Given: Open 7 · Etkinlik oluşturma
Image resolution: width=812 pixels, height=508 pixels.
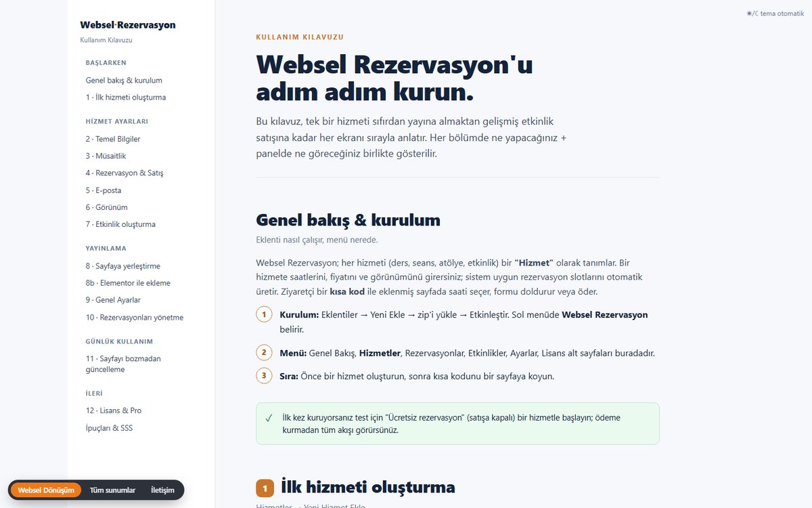Looking at the screenshot, I should click(x=120, y=224).
